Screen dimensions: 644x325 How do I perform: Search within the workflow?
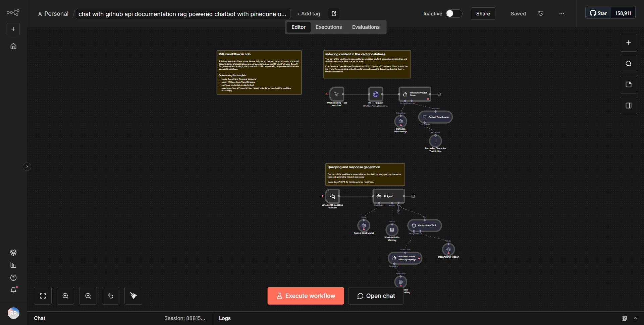(x=628, y=63)
